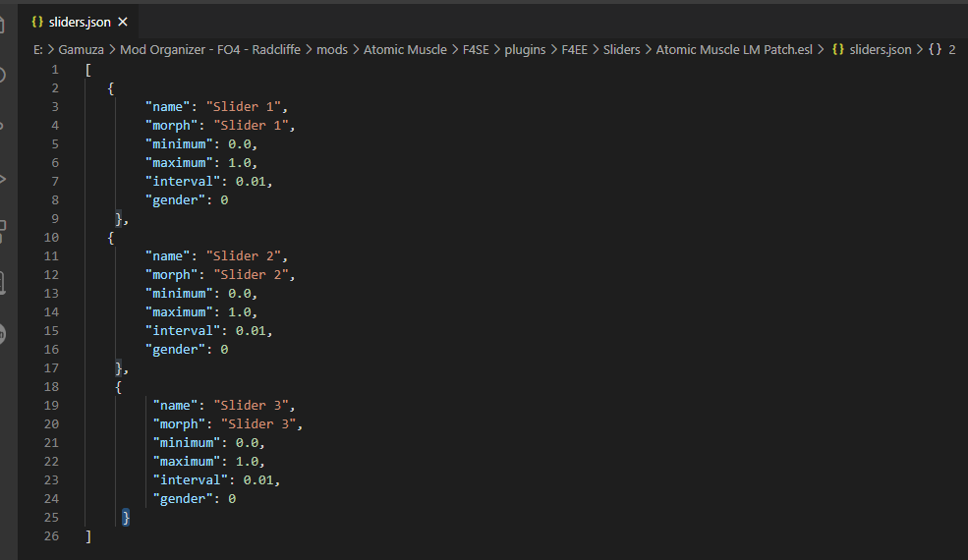Open the Atomic Muscle breadcrumb folder
This screenshot has height=560, width=968.
click(x=405, y=49)
